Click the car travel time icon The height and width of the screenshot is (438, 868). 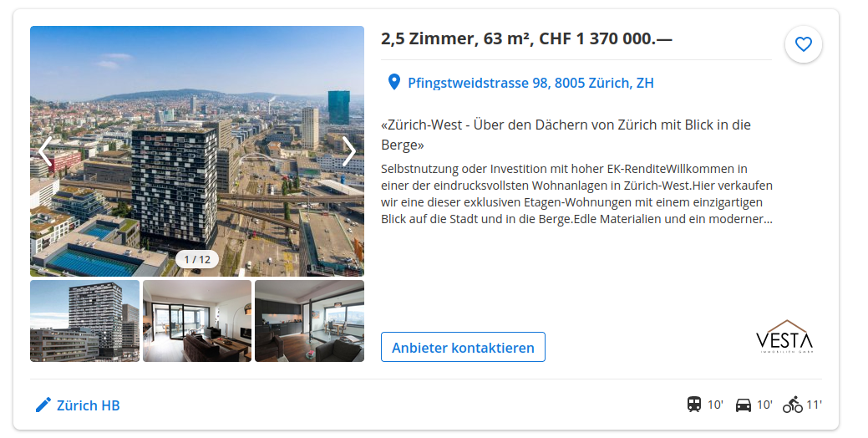tap(744, 405)
